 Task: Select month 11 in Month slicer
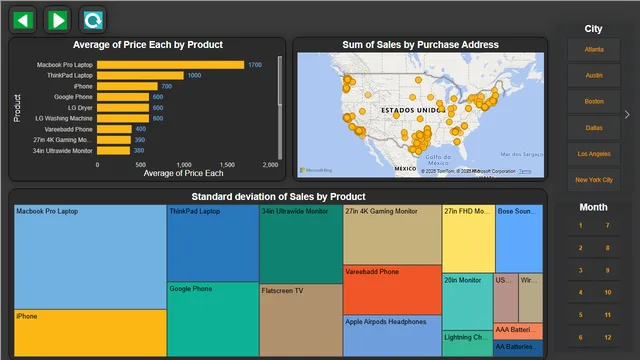[607, 315]
